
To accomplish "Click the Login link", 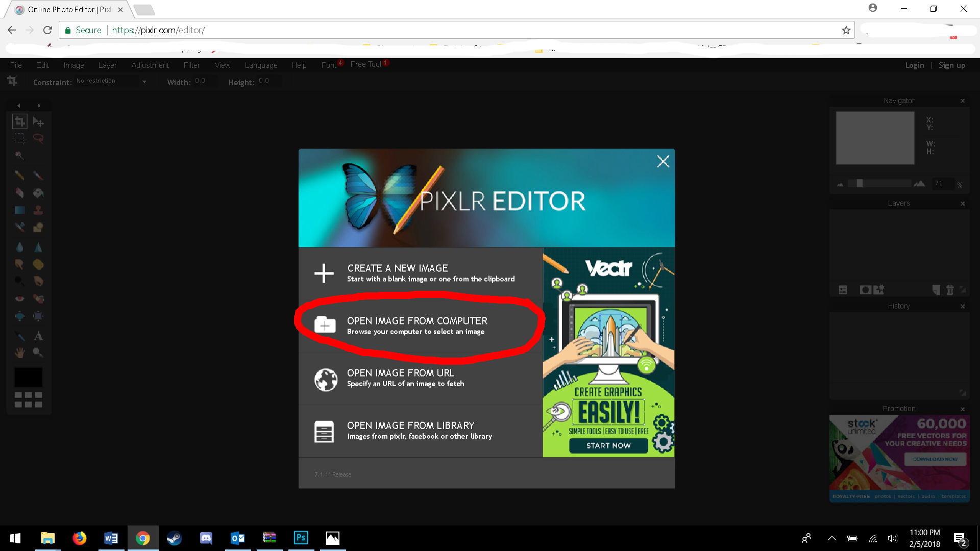I will [x=914, y=65].
